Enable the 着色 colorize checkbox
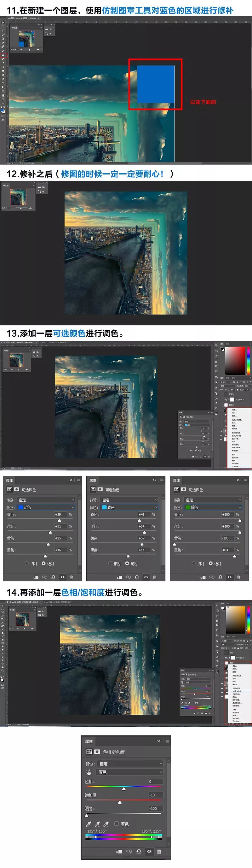 click(117, 824)
